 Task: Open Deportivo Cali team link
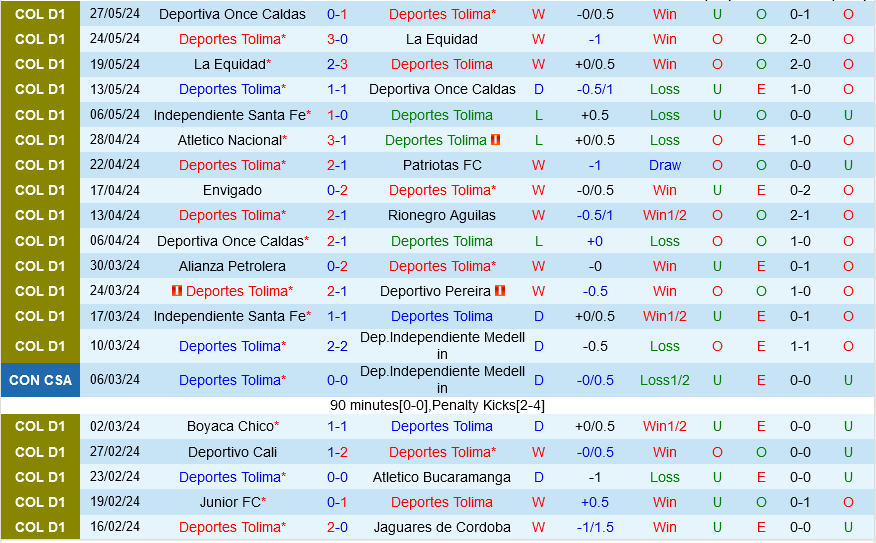tap(232, 452)
